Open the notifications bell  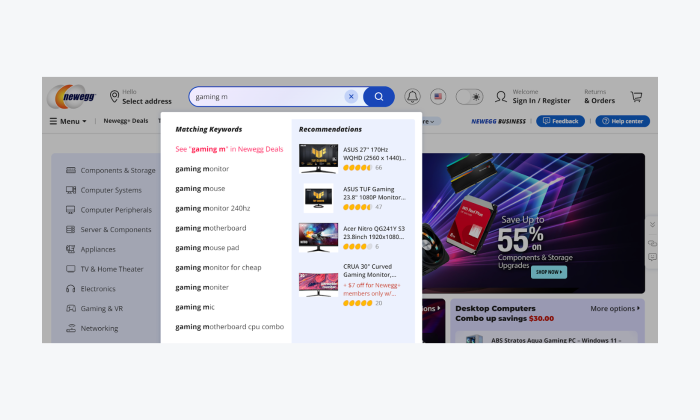click(412, 96)
